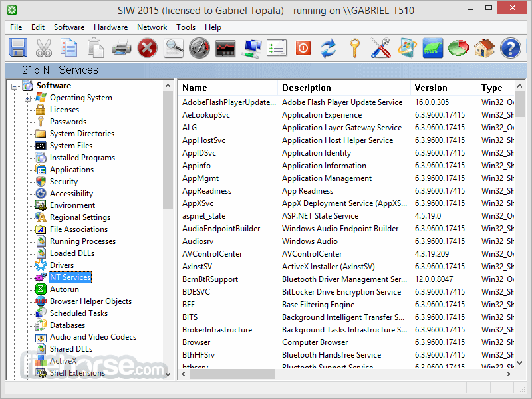Click the BitLocker Drive Encryption Service description
The image size is (532, 399).
point(341,292)
